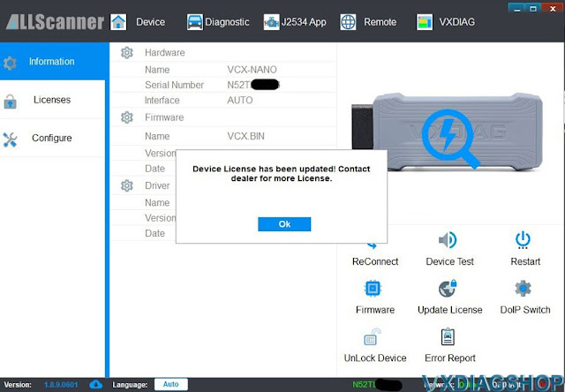Click the Device Test label

tap(449, 261)
